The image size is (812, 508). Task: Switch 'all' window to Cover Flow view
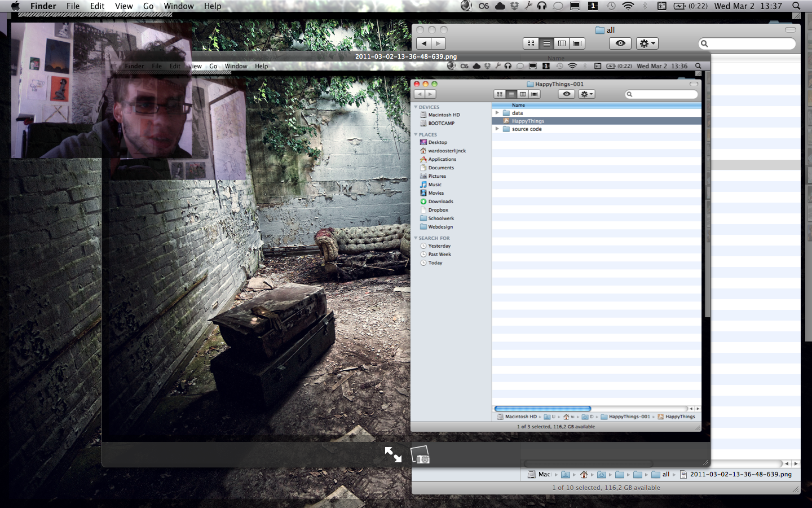tap(577, 43)
